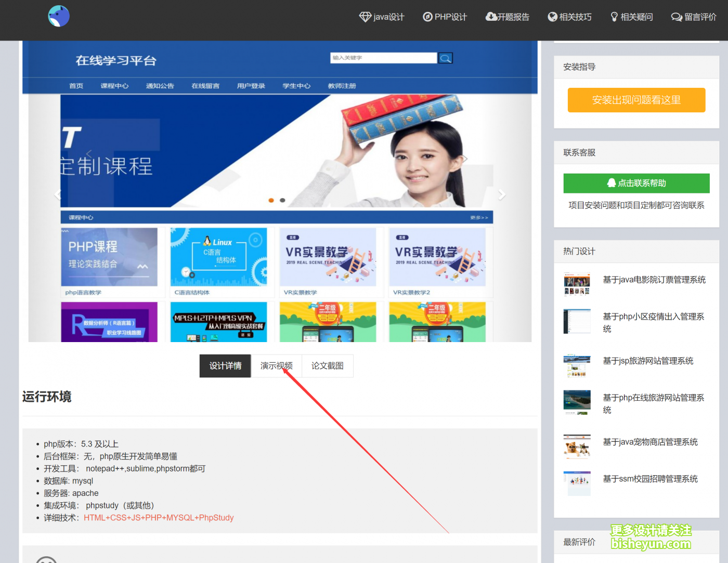Select the 设计详情 tab
Image resolution: width=728 pixels, height=563 pixels.
tap(225, 366)
